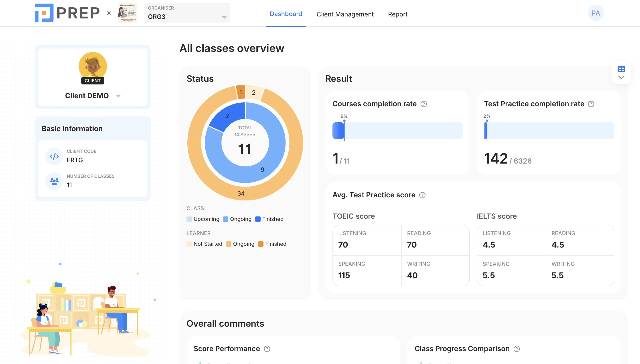Open the PA user profile avatar

click(595, 13)
